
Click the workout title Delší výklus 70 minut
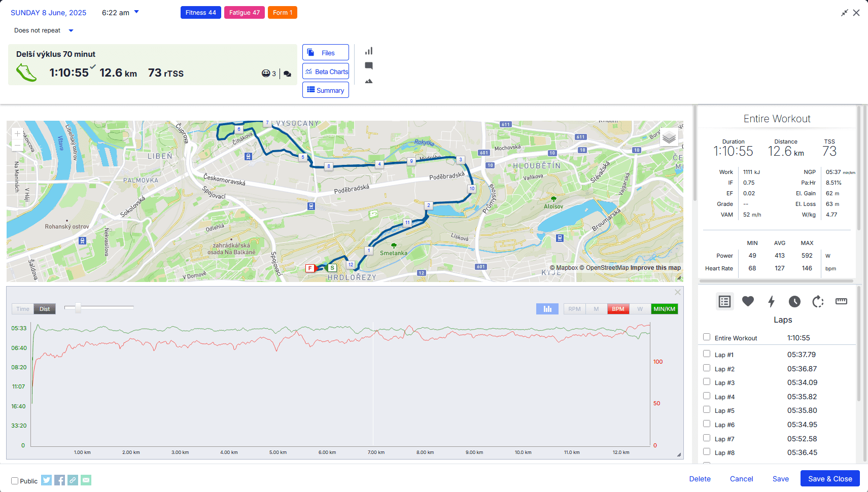[56, 54]
